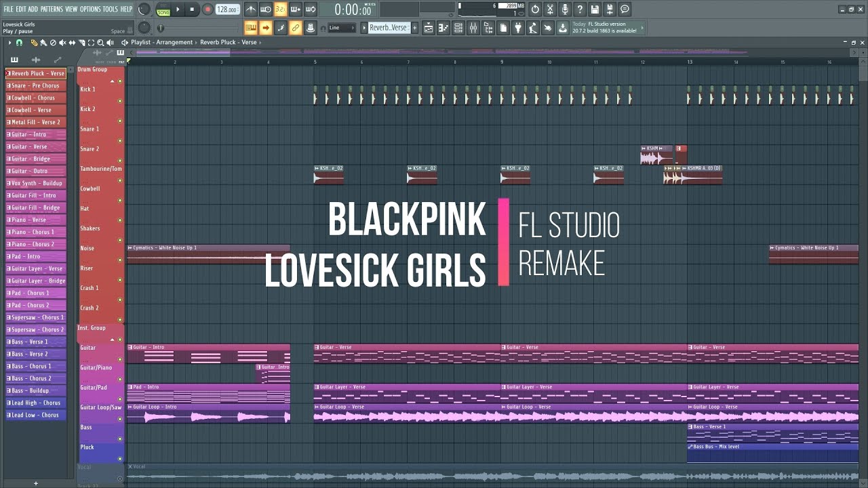
Task: Open the PATTERNS menu
Action: [x=52, y=9]
